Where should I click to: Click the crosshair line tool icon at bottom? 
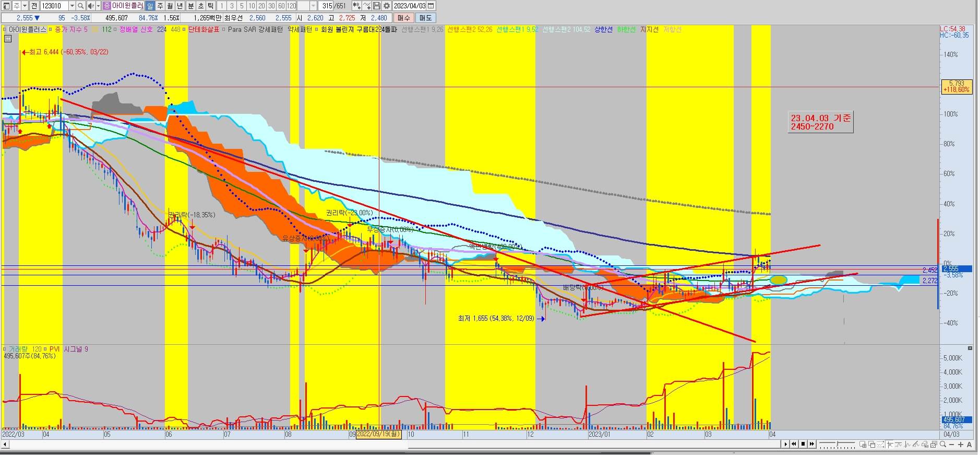[x=890, y=445]
